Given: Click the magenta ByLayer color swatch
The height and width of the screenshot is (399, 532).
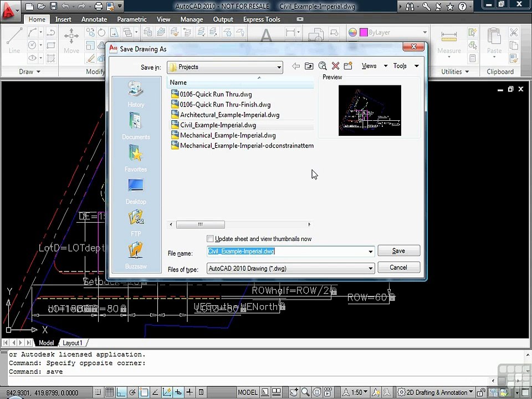Looking at the screenshot, I should pos(364,32).
